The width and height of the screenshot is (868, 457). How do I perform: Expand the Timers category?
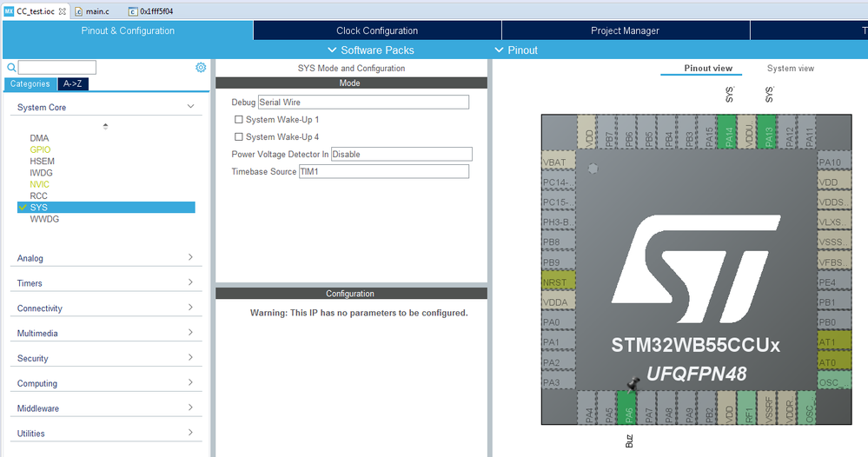tap(106, 282)
